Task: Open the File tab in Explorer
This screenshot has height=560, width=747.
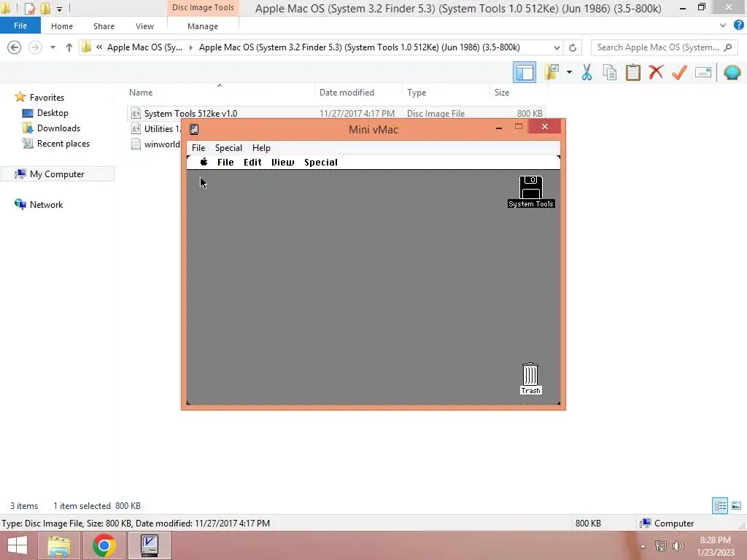Action: click(20, 26)
